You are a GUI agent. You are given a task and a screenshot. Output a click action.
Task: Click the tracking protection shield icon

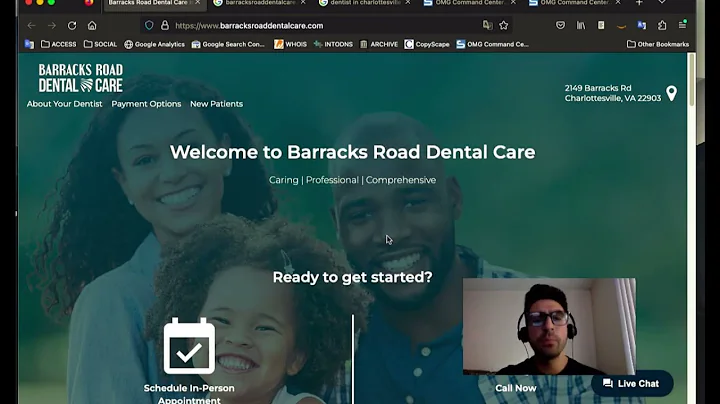pyautogui.click(x=149, y=26)
